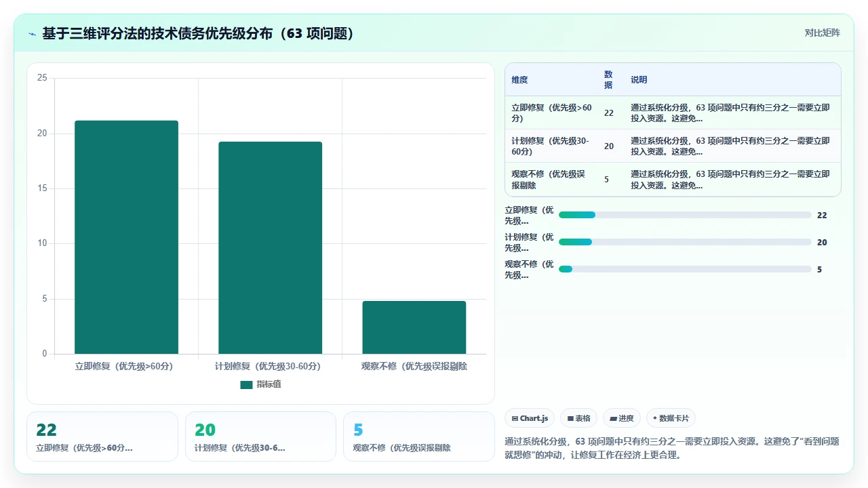Click the x-axis label 观察不修（优先级误报剔除
Image resolution: width=868 pixels, height=488 pixels.
(x=414, y=366)
